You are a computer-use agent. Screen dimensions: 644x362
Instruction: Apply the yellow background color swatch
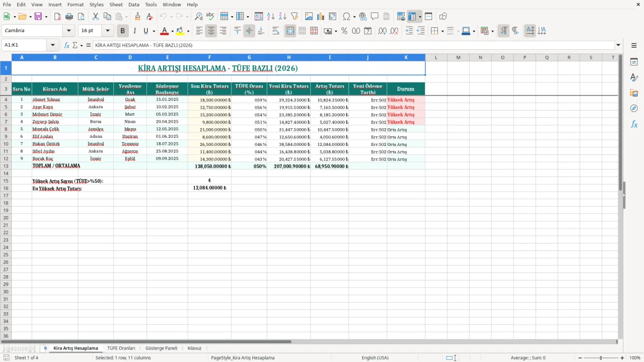pyautogui.click(x=180, y=31)
